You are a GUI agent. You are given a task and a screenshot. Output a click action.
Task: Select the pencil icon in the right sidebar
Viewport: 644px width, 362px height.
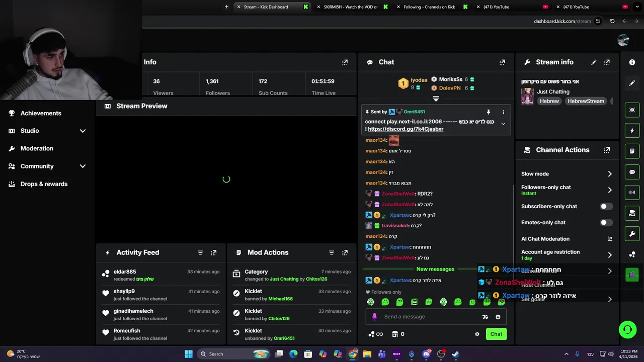632,83
